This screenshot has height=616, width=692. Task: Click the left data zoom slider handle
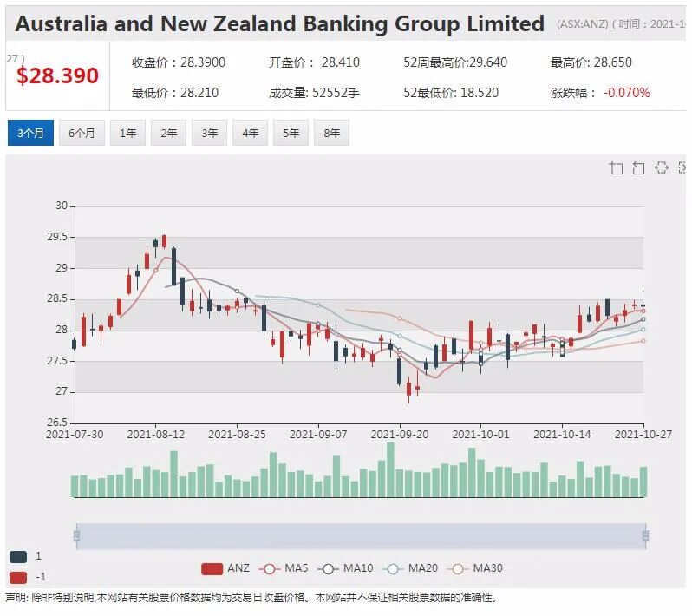(76, 536)
